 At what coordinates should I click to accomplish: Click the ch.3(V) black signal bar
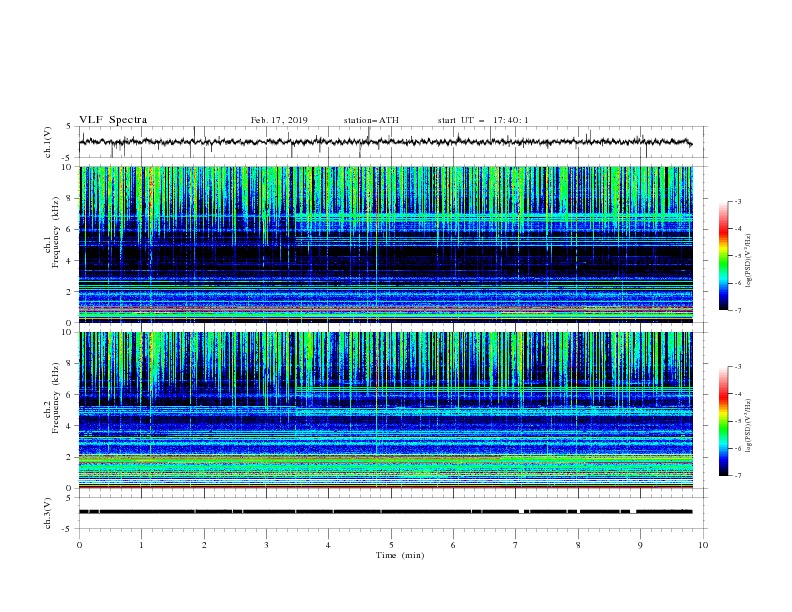[x=385, y=512]
